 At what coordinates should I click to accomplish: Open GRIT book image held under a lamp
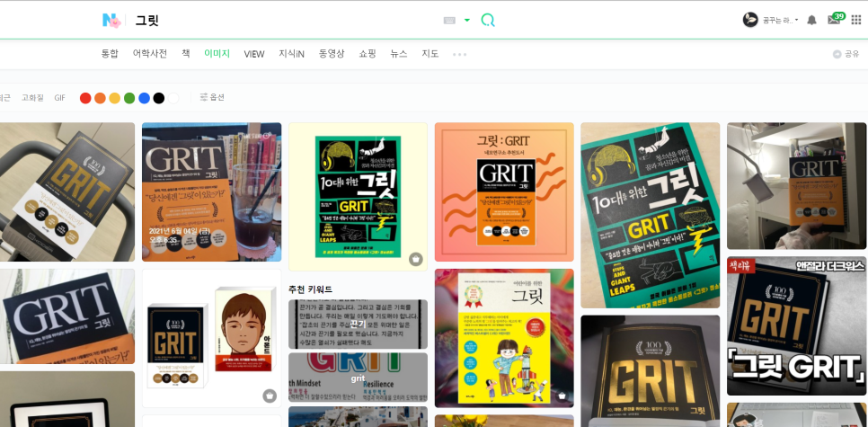coord(797,186)
